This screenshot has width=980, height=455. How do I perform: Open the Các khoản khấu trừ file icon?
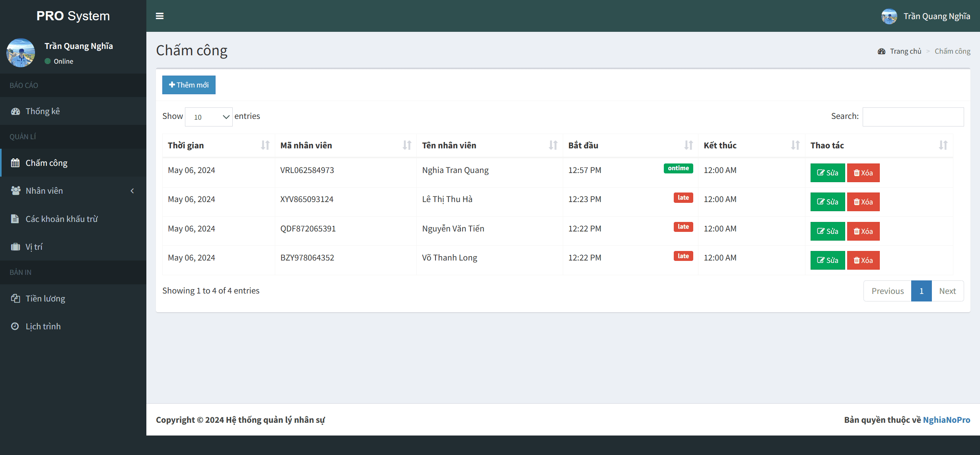tap(15, 219)
